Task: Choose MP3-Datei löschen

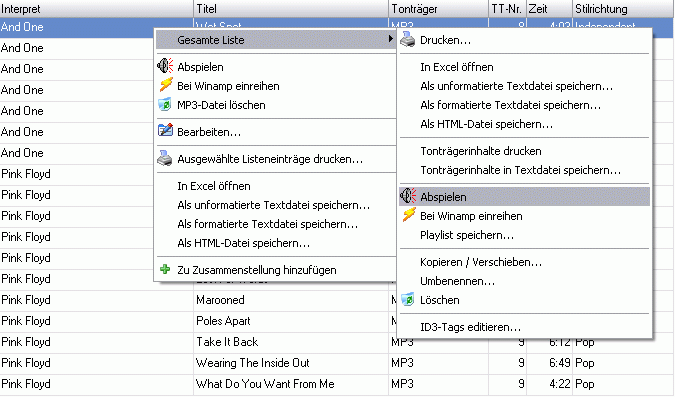Action: pos(276,105)
